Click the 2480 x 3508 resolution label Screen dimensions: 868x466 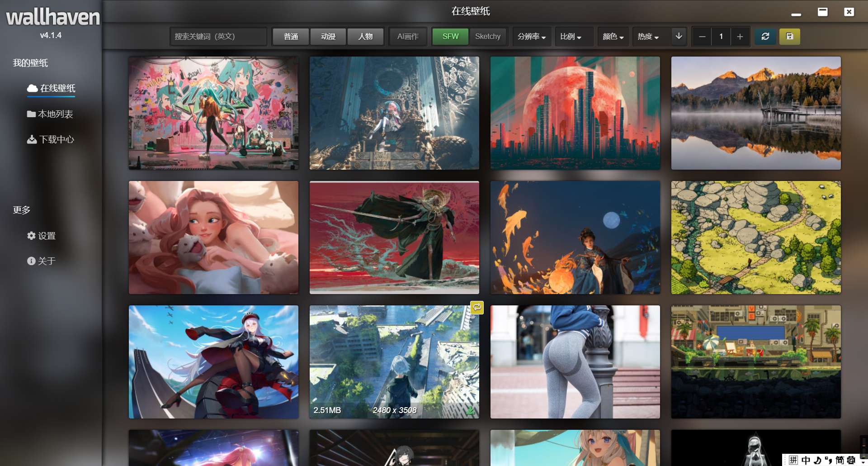pyautogui.click(x=395, y=410)
